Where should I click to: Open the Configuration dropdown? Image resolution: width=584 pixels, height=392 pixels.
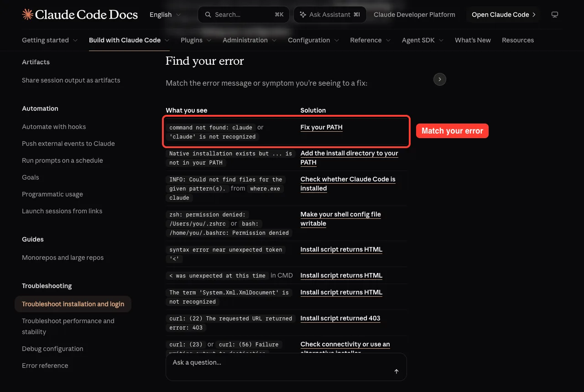[x=313, y=40]
